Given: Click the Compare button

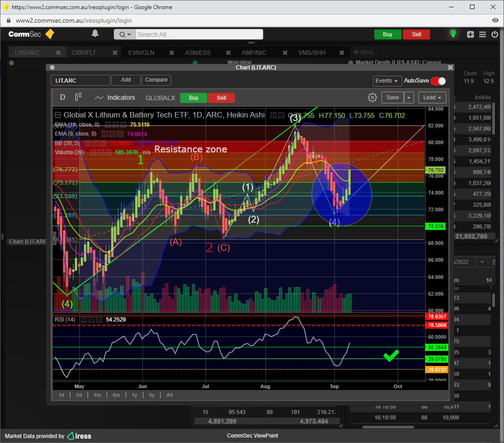Looking at the screenshot, I should 156,80.
